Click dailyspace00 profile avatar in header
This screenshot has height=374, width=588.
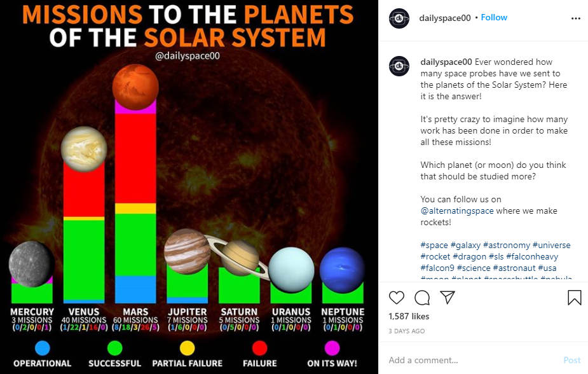pyautogui.click(x=399, y=18)
